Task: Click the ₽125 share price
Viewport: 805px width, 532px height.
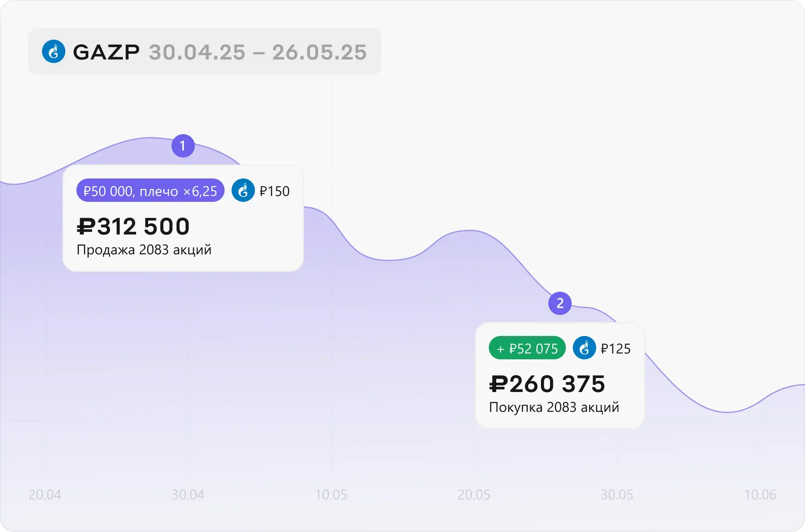Action: (616, 349)
